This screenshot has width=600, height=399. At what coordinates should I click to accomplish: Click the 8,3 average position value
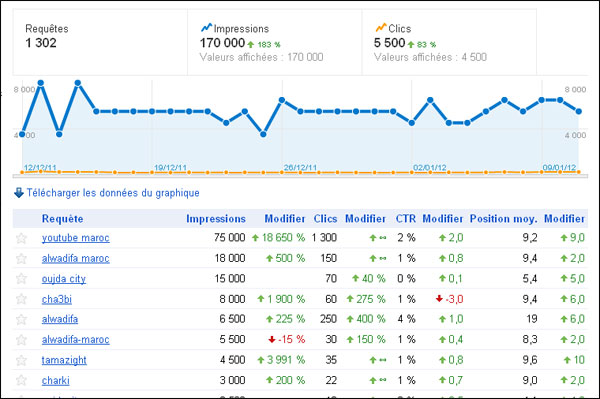(530, 339)
